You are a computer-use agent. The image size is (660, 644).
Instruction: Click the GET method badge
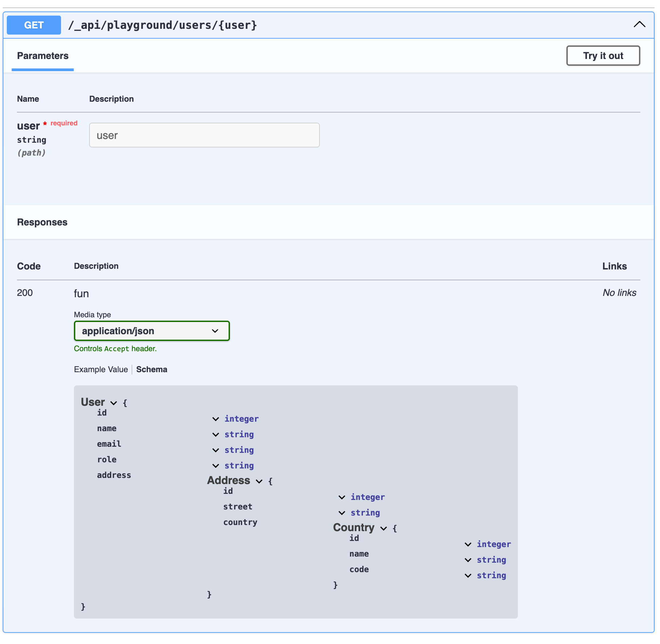[x=34, y=25]
